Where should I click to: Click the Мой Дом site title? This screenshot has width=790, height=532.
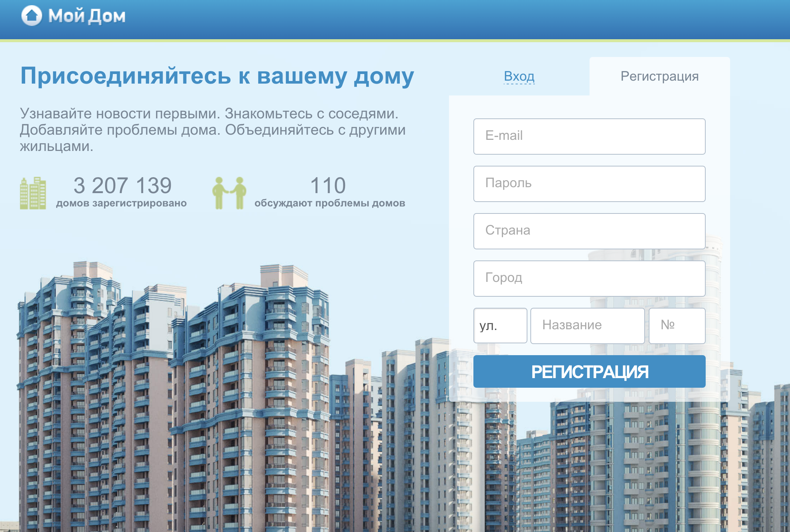tap(87, 16)
